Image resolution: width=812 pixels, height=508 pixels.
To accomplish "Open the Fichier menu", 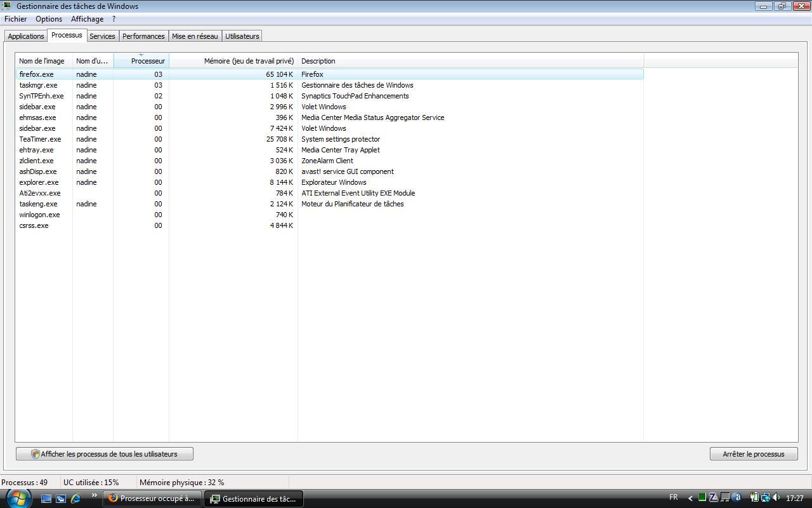I will pyautogui.click(x=15, y=19).
